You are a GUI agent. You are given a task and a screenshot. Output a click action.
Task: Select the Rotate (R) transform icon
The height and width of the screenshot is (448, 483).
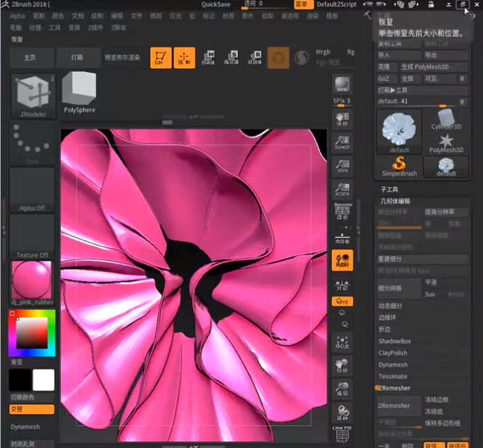[x=255, y=57]
